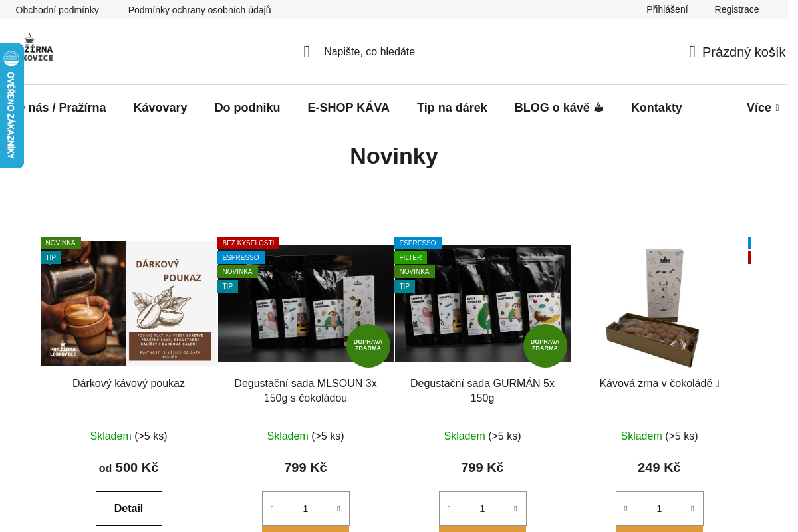Image resolution: width=798 pixels, height=532 pixels.
Task: Decrease quantity for Kávová zrna v čokoládě
Action: pos(626,509)
